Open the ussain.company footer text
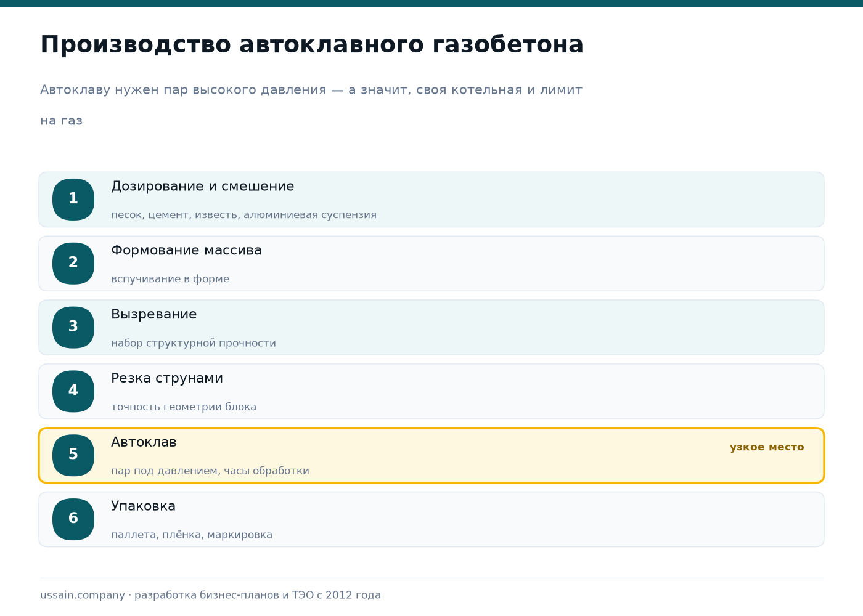Viewport: 863px width, 616px height. pyautogui.click(x=210, y=595)
